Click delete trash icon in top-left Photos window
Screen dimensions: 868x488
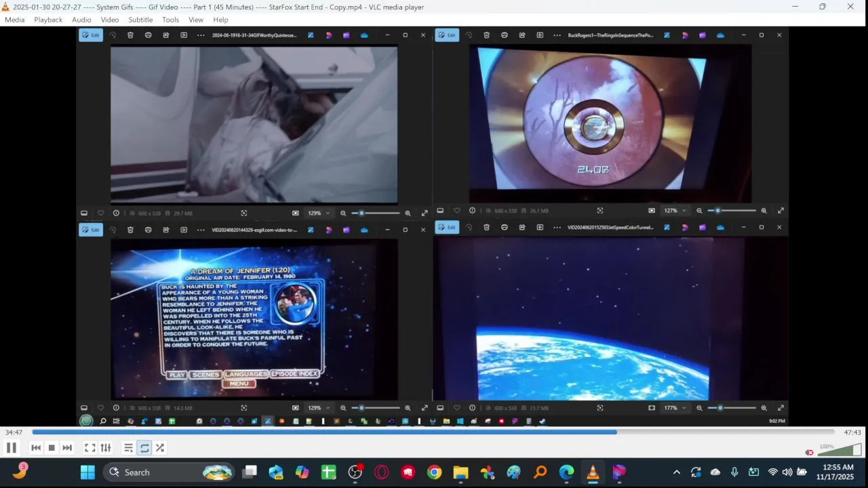130,35
